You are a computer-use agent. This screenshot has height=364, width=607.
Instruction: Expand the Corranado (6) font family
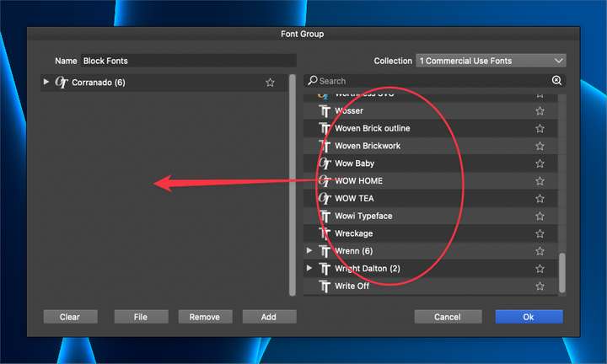(x=46, y=82)
